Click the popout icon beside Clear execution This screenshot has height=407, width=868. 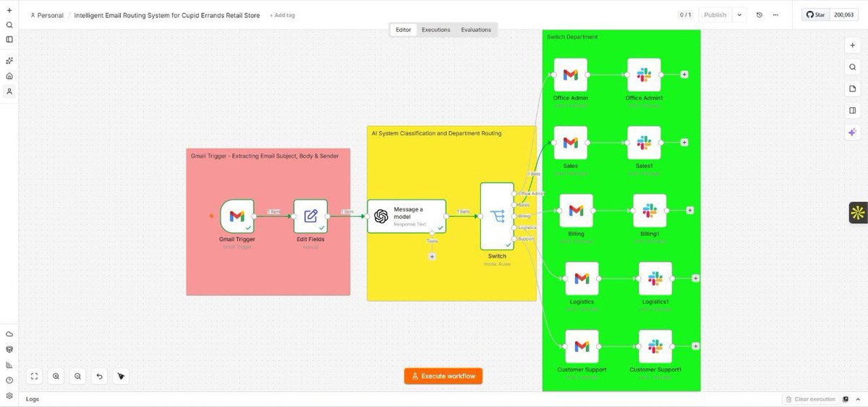846,399
